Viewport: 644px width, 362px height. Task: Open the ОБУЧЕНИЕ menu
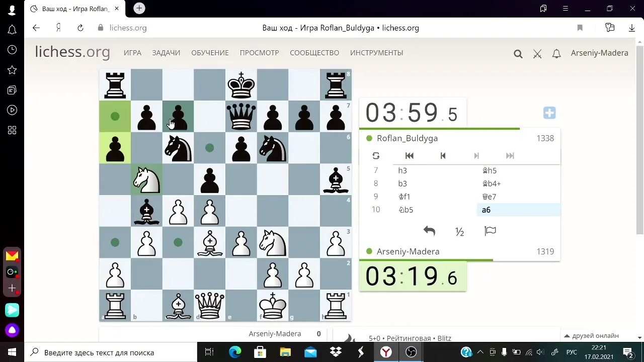[210, 53]
